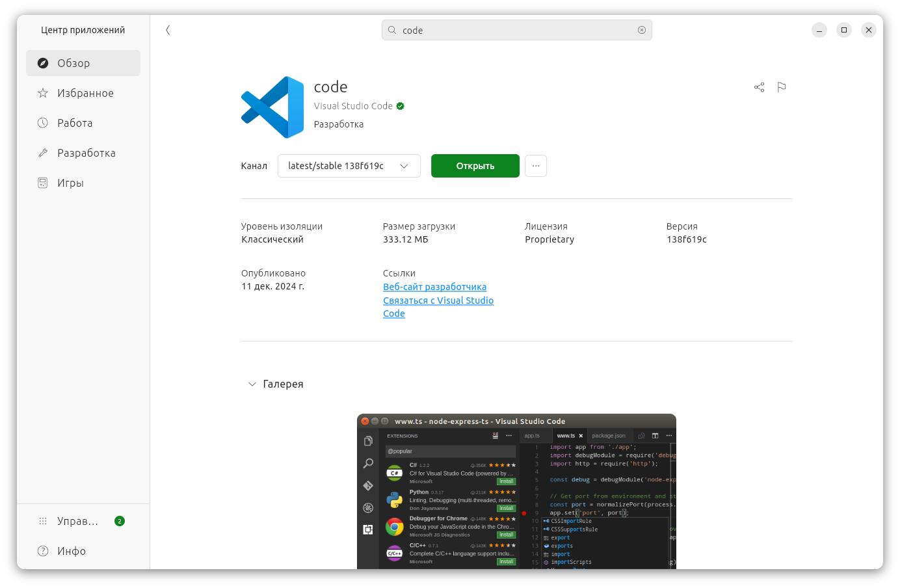
Task: Open the more options ellipsis button
Action: (536, 166)
